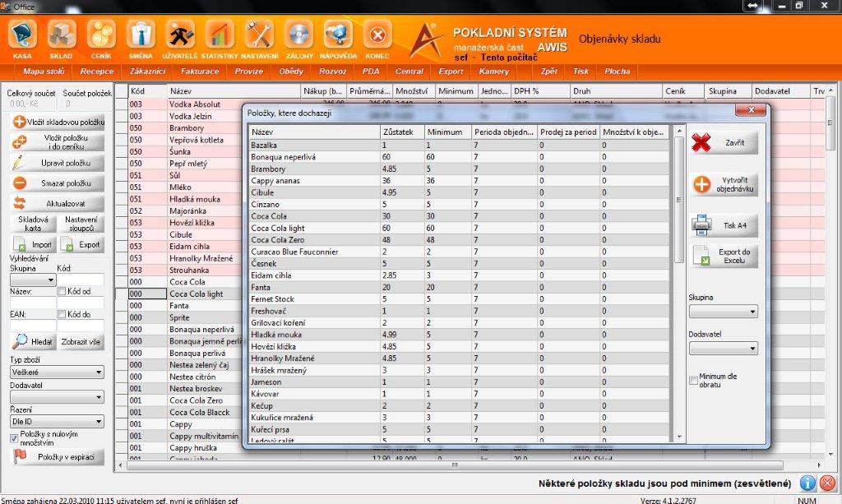
Task: Open the Kamery menu item
Action: (493, 72)
